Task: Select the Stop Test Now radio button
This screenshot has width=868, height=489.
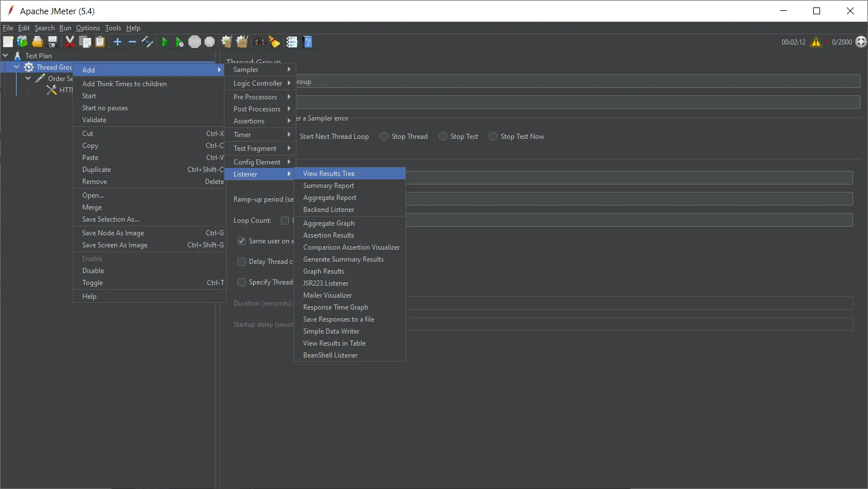Action: (x=493, y=137)
